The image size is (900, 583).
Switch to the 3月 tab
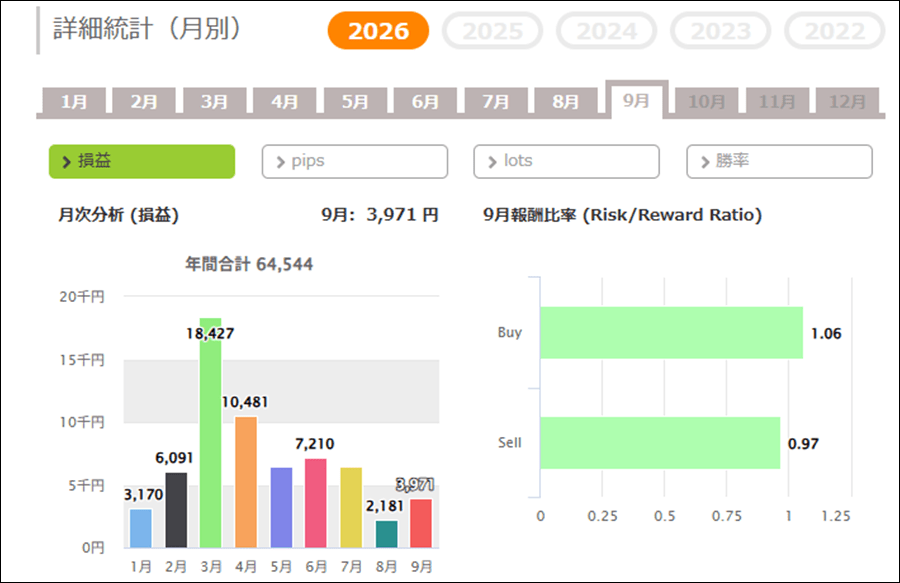point(214,102)
